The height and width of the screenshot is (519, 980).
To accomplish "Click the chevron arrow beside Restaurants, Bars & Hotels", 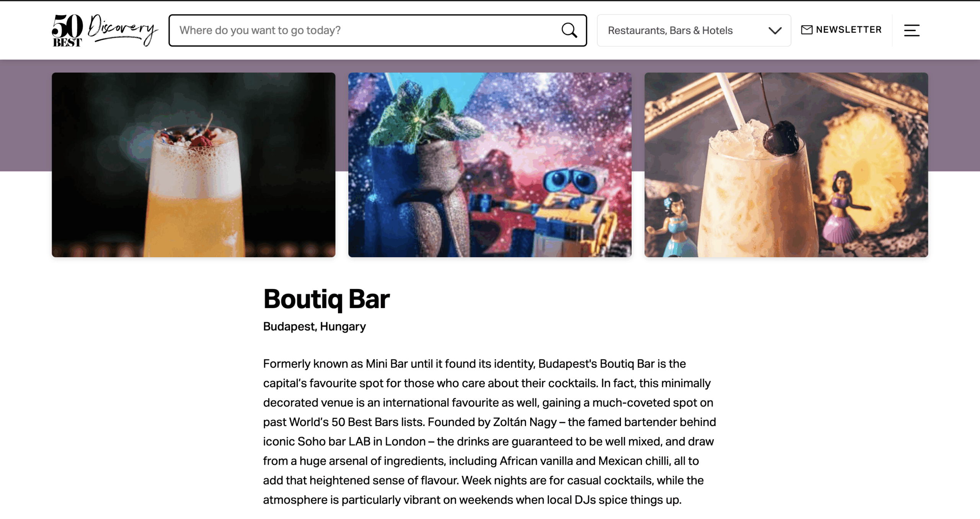I will point(775,31).
